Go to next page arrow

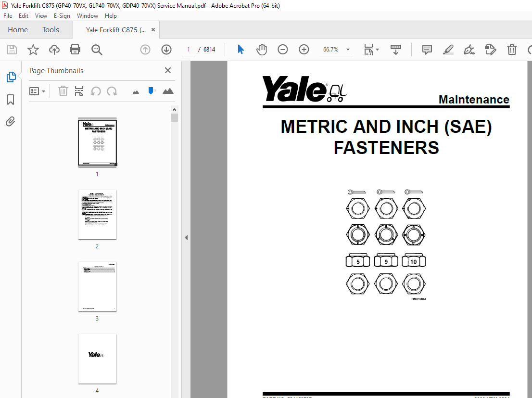166,50
